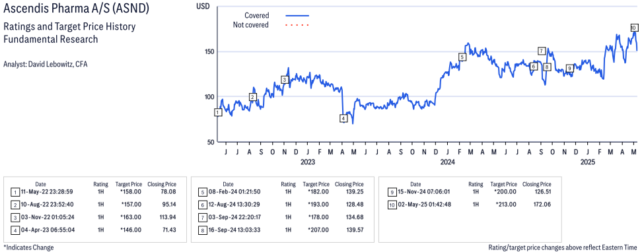
Task: Click the 'USD' axis unit label
Action: 203,6
